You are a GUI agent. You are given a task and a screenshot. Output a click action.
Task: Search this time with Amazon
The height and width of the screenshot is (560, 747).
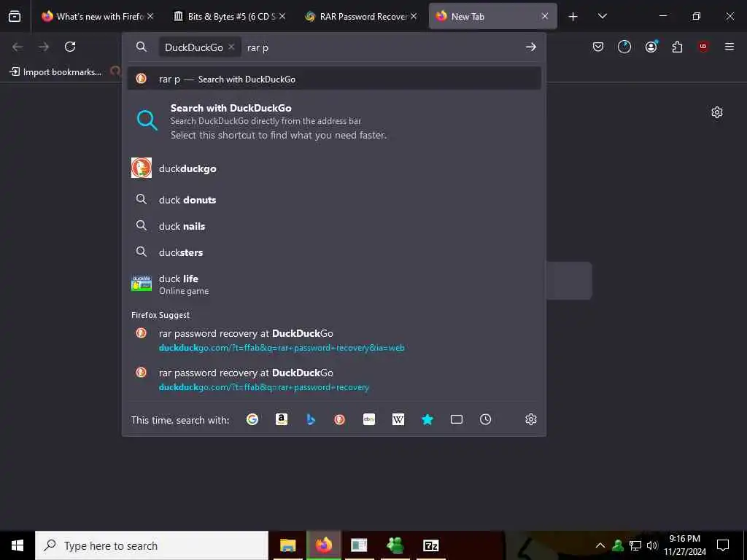click(x=282, y=419)
